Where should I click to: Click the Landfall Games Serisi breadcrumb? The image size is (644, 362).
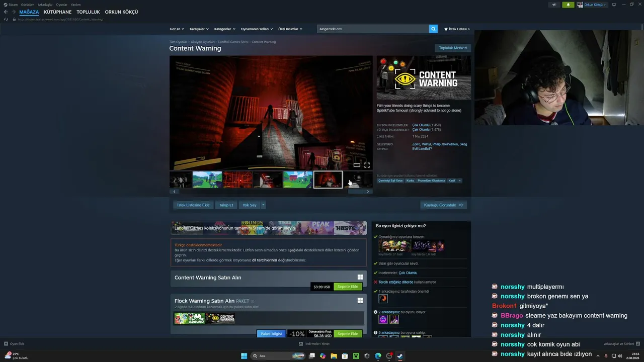click(x=233, y=42)
